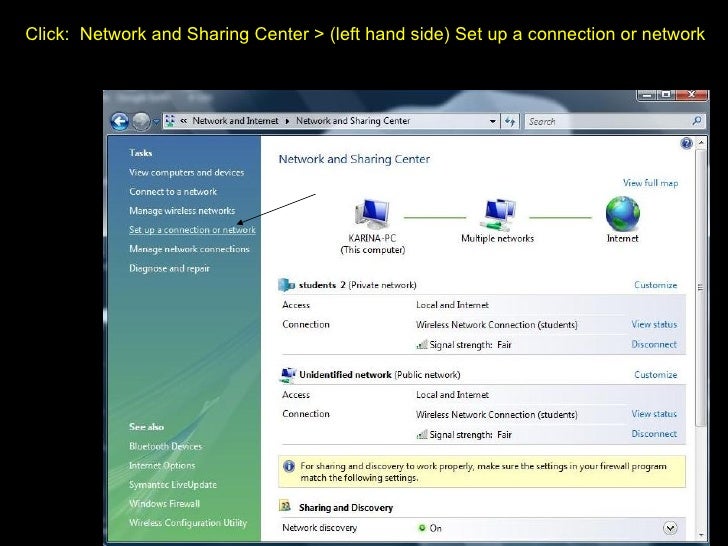
Task: Open Windows Firewall link
Action: coord(164,503)
